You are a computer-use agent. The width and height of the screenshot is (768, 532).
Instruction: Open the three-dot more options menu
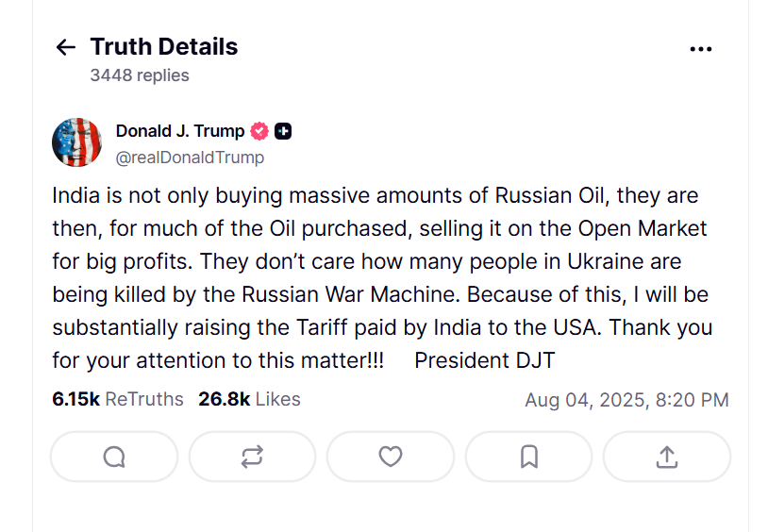700,49
